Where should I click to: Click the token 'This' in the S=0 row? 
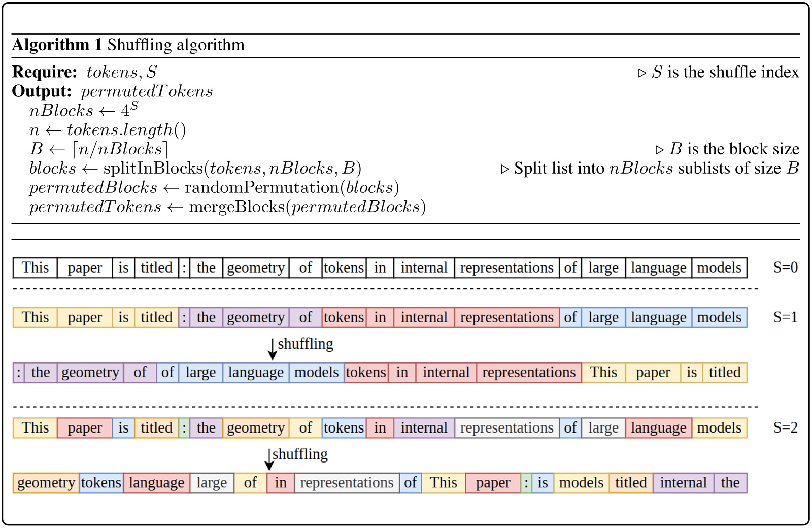(x=35, y=268)
